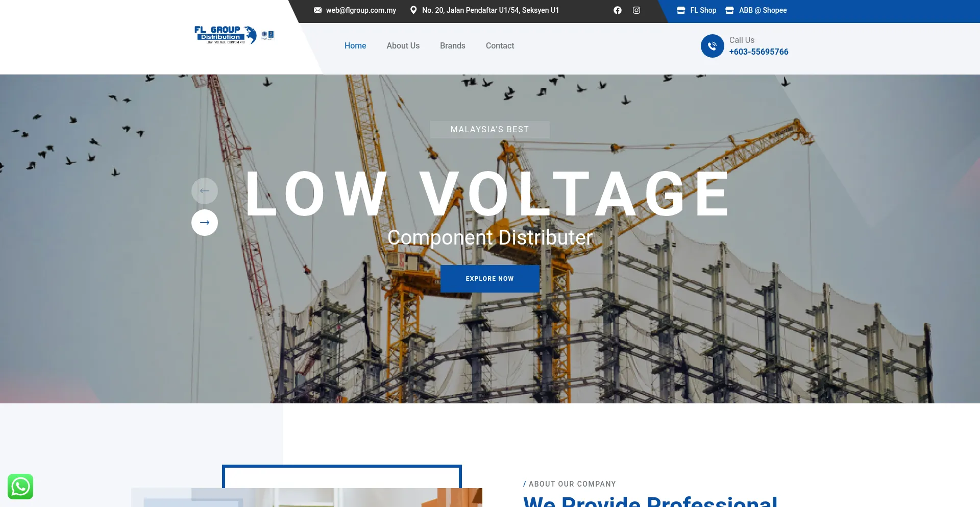Click the email envelope icon

317,10
